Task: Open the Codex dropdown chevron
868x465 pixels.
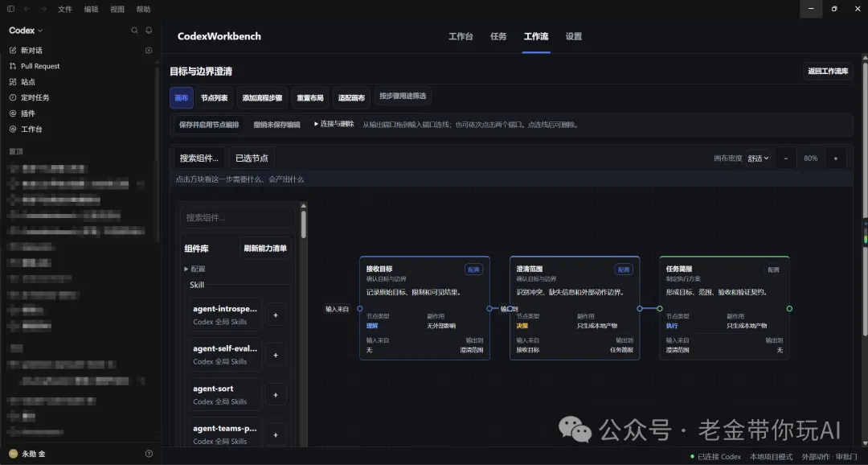Action: (x=40, y=31)
